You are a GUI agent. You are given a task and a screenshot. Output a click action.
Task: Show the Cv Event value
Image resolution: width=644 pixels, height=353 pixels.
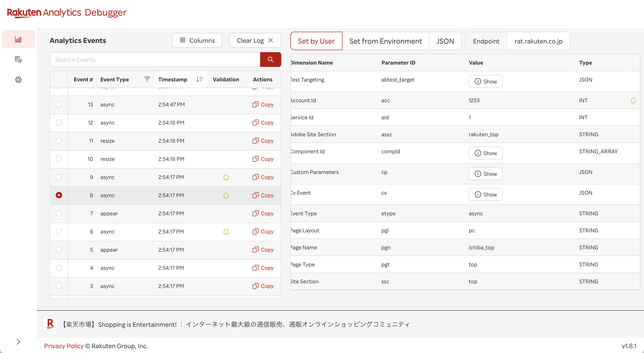[x=485, y=195]
